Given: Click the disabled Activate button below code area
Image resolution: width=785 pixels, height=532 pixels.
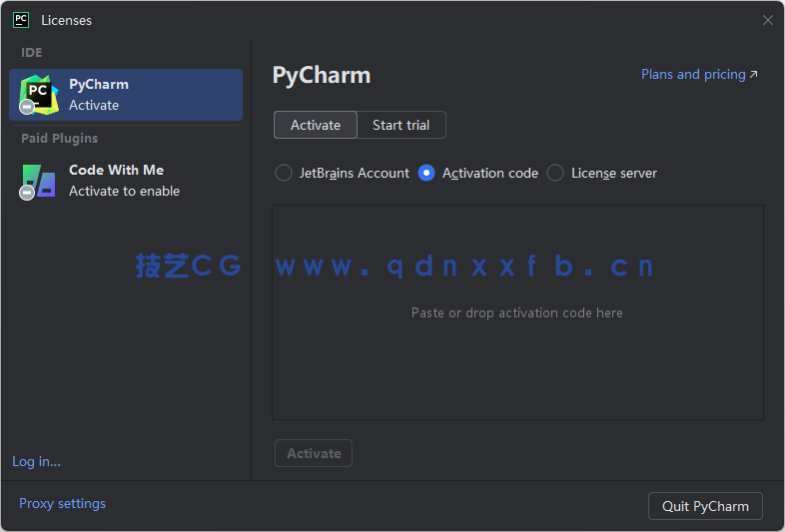Looking at the screenshot, I should coord(314,453).
